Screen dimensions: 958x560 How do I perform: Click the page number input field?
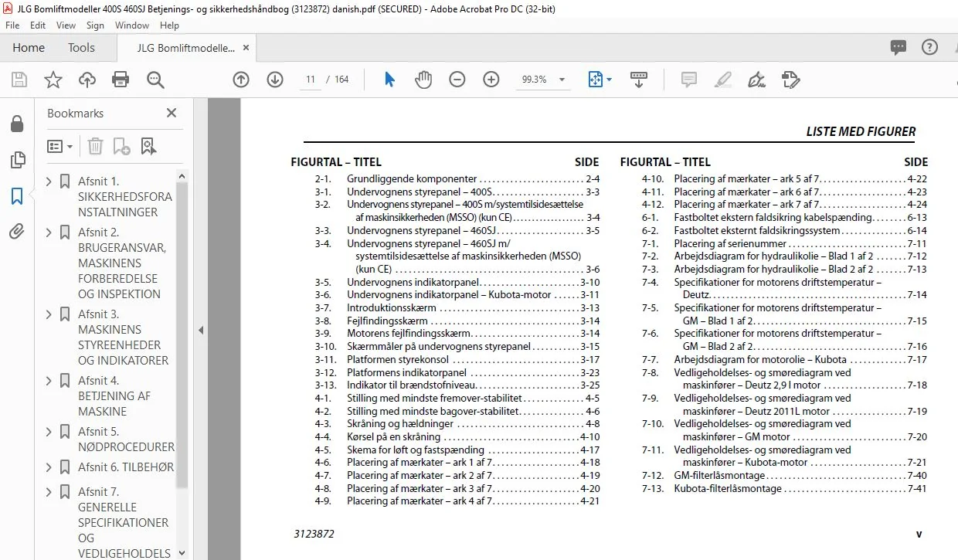pyautogui.click(x=310, y=80)
